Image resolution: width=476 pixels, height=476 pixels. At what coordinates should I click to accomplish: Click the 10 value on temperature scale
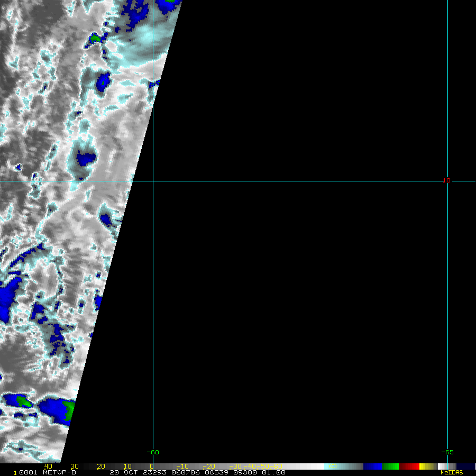click(x=127, y=466)
